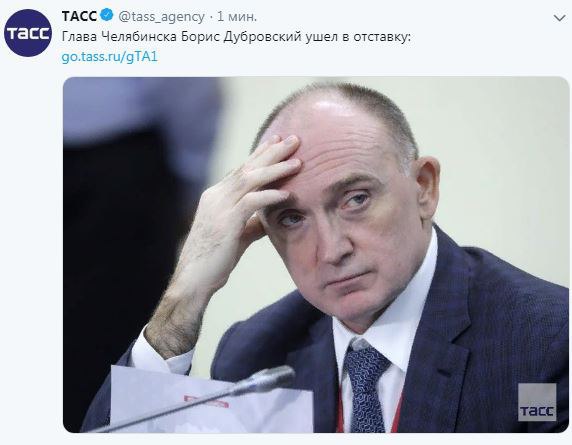This screenshot has width=572, height=445.
Task: Click the tweet text about Борис Дубровский
Action: click(236, 37)
